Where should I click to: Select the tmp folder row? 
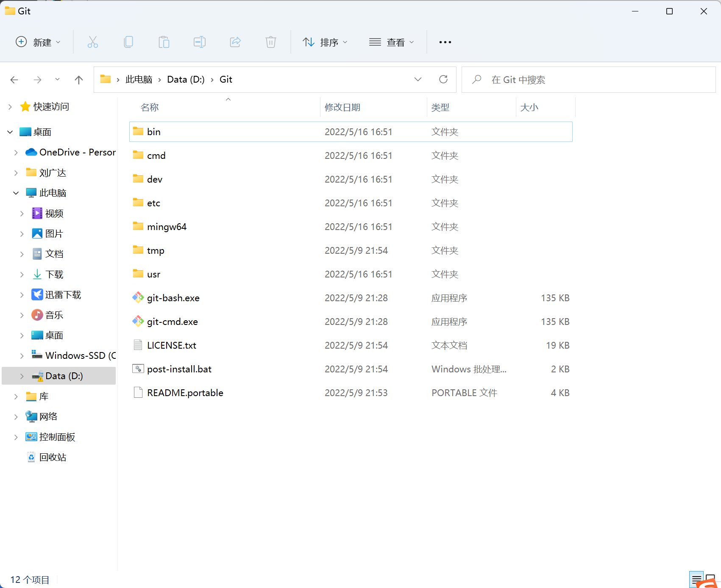351,250
